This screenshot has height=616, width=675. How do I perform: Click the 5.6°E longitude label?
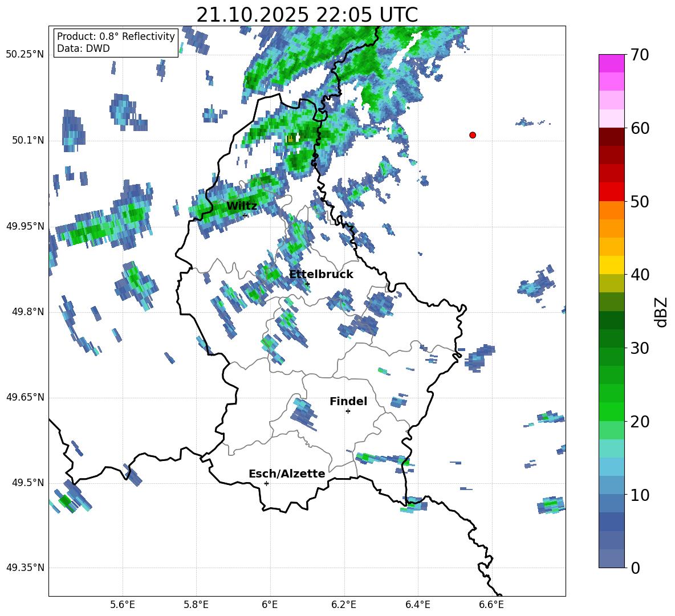[123, 605]
